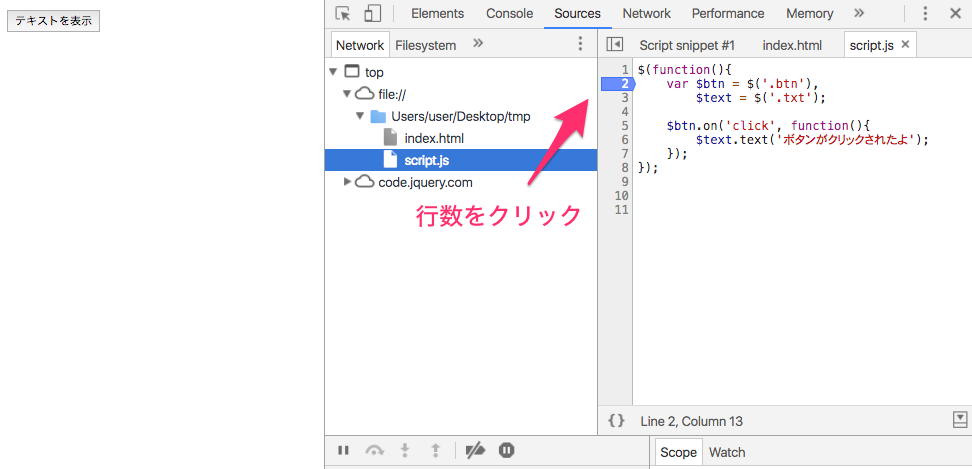Screen dimensions: 972x469
Task: Click the code.jquery.com tree label
Action: (x=425, y=182)
